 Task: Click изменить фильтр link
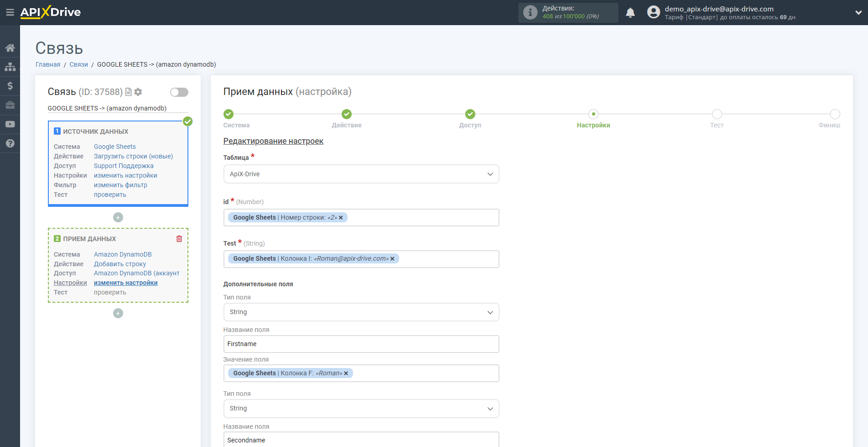tap(120, 185)
